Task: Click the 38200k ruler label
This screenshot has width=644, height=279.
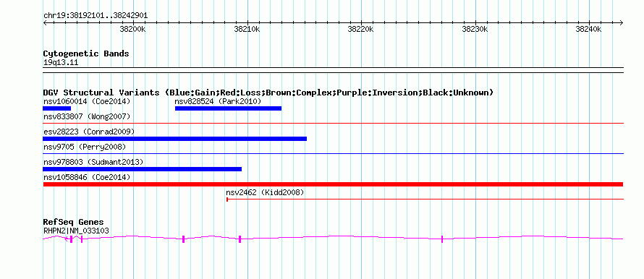Action: (132, 29)
